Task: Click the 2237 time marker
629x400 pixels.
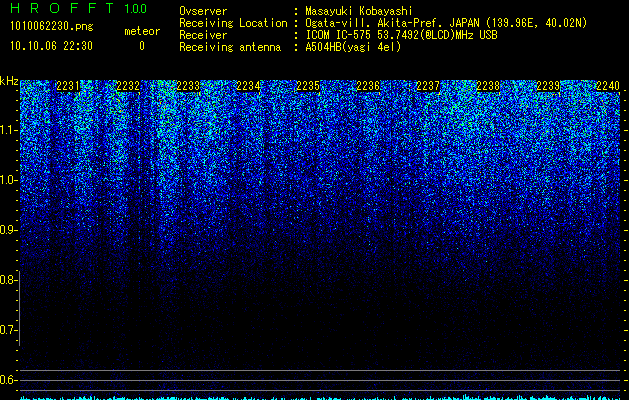Action: click(428, 86)
